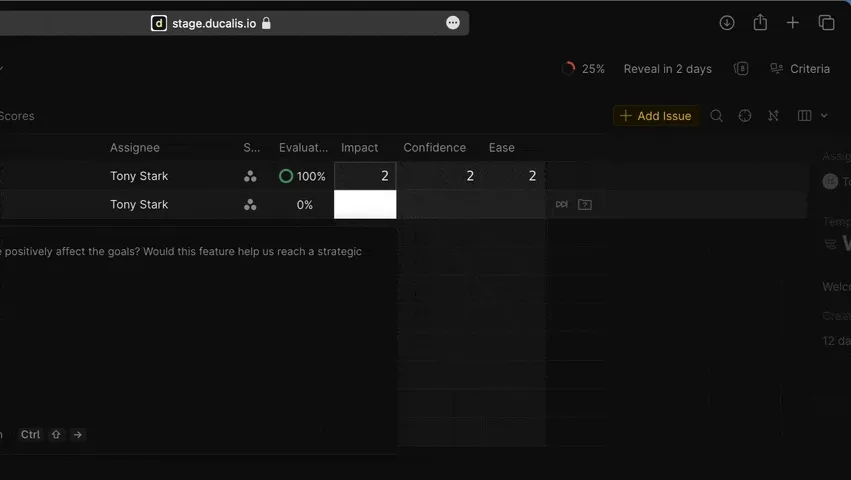Click the Add Issue button

tap(656, 116)
